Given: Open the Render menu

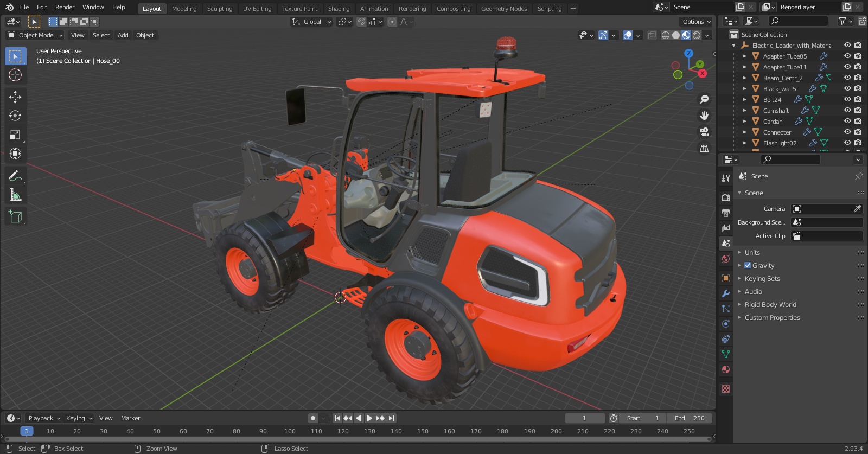Looking at the screenshot, I should (x=65, y=7).
